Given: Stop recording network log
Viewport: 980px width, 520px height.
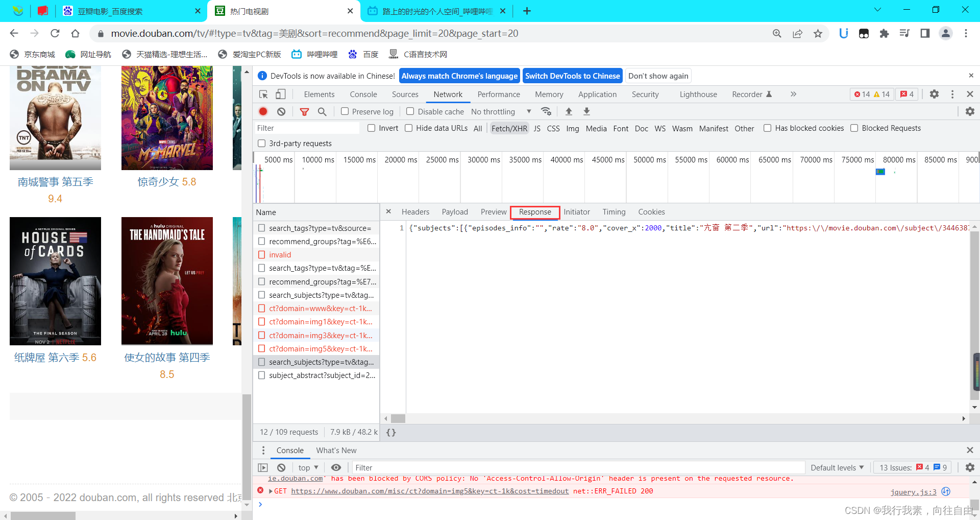Looking at the screenshot, I should 263,111.
